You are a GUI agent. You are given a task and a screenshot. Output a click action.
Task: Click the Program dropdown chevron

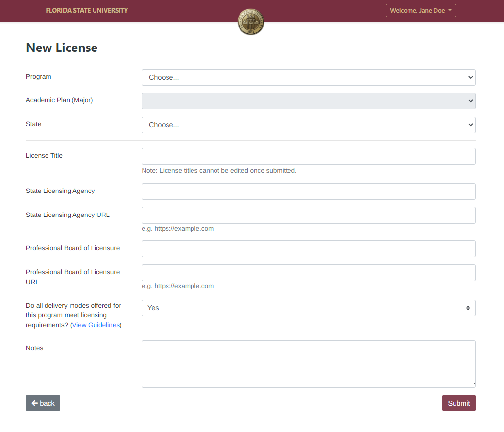470,77
